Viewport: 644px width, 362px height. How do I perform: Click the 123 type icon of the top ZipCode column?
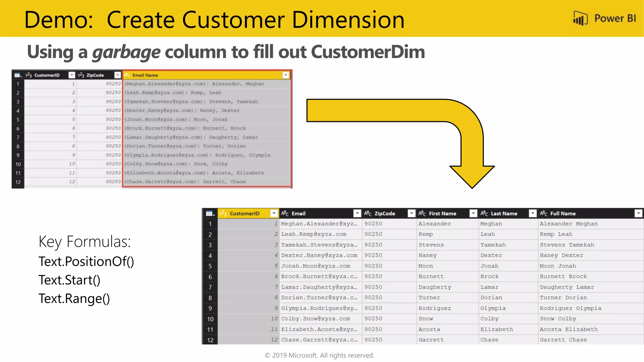81,75
